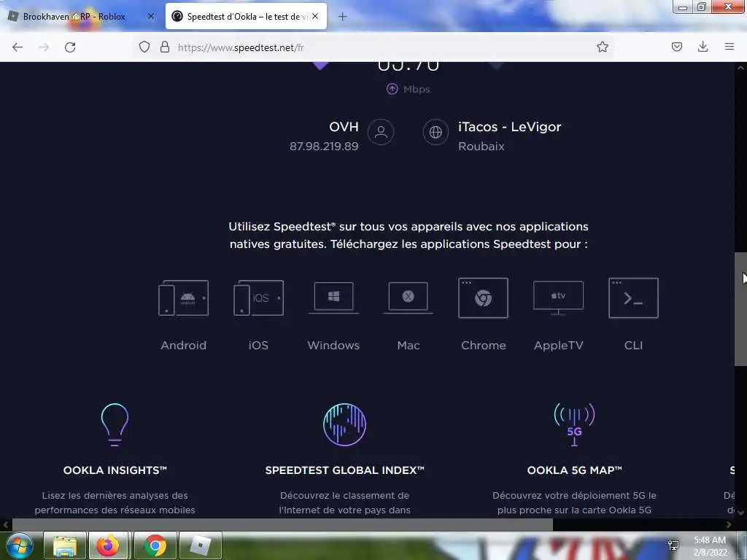This screenshot has width=747, height=560.
Task: Bookmark this page with the star icon
Action: [602, 47]
